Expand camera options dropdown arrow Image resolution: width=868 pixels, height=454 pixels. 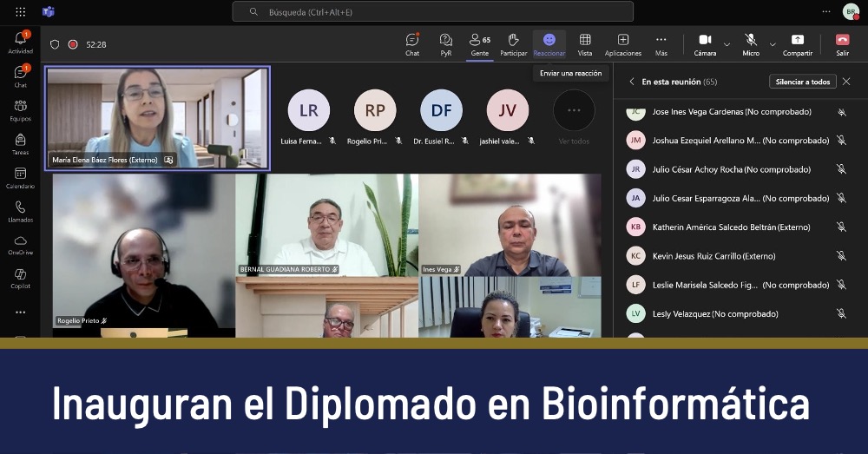(x=727, y=44)
